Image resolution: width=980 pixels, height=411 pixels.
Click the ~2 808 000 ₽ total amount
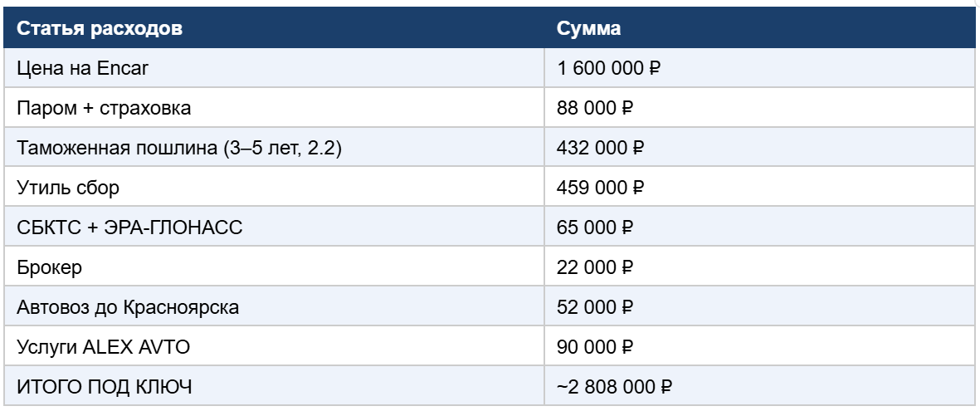coord(614,387)
